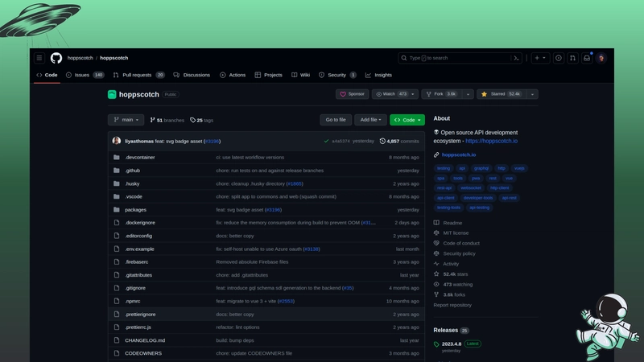Open the plus create-new dropdown

(x=540, y=58)
